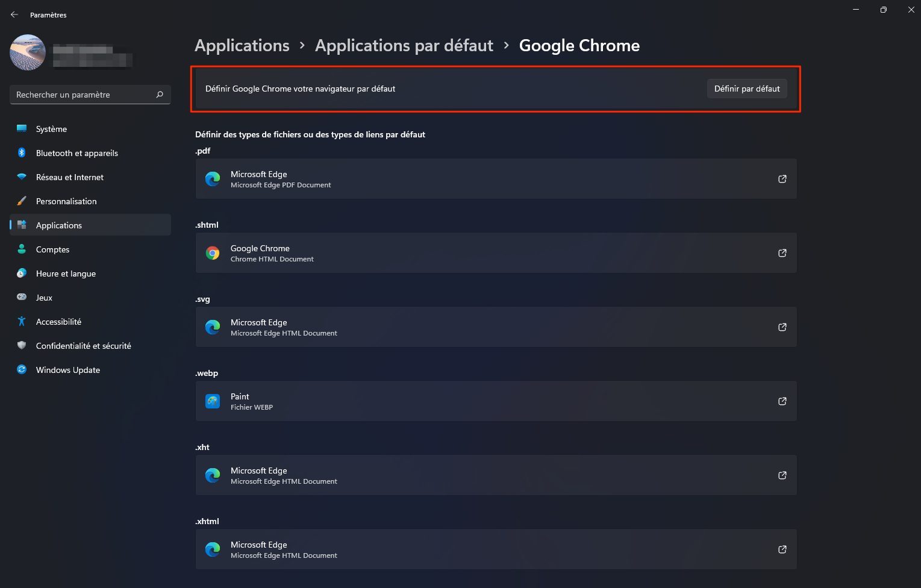
Task: Open external-link icon for .shtml default
Action: pyautogui.click(x=782, y=253)
